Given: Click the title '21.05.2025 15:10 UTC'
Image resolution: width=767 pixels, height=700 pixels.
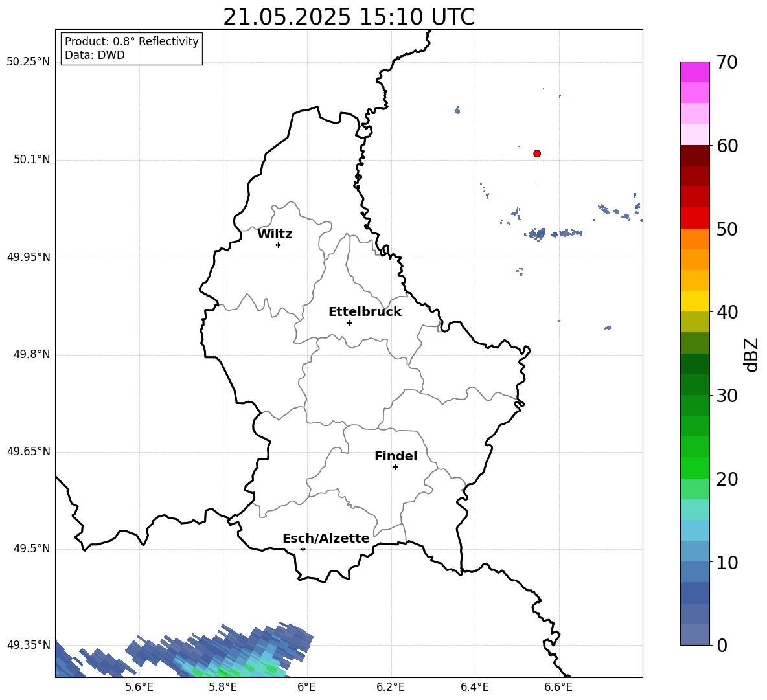Looking at the screenshot, I should [349, 17].
